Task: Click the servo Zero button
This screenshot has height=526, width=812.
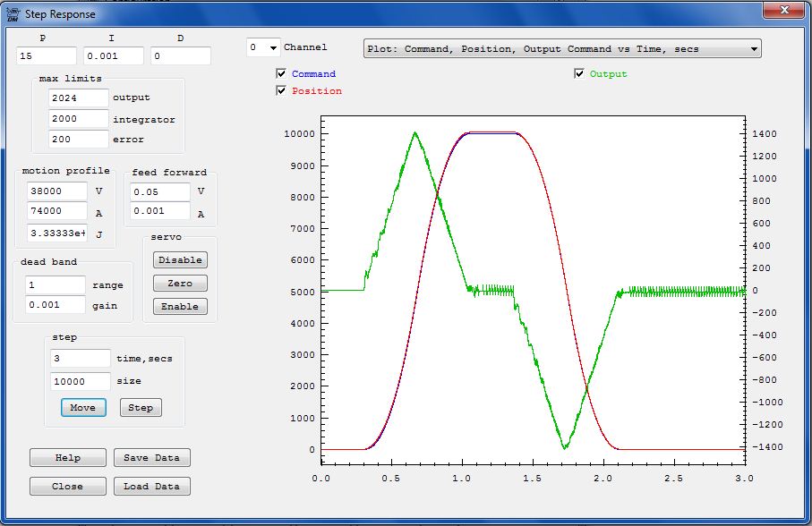Action: tap(180, 283)
